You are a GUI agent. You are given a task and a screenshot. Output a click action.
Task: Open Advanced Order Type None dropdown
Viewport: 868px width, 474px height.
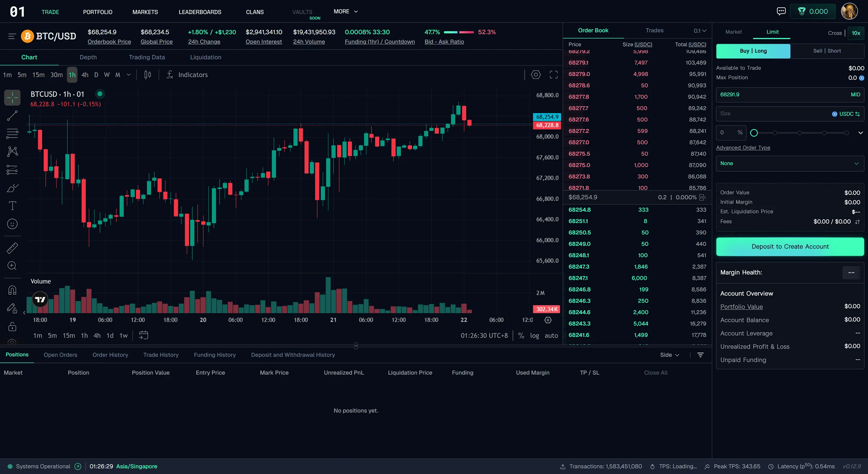[790, 163]
